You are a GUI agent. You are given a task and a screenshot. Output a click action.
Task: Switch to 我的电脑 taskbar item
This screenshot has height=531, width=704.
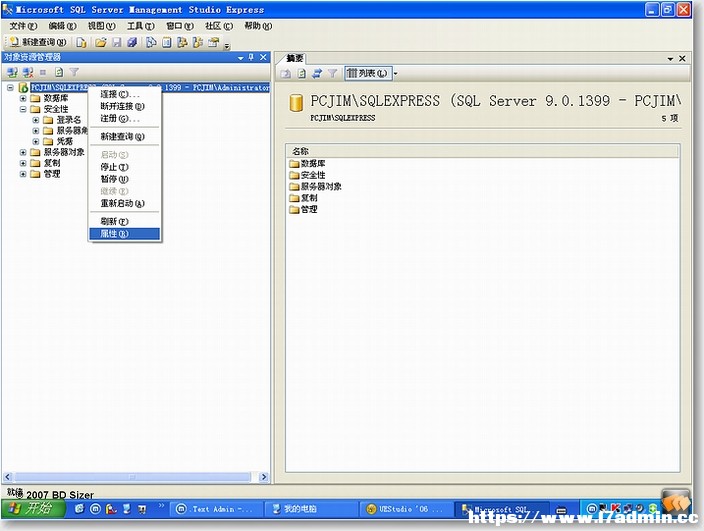(x=311, y=509)
